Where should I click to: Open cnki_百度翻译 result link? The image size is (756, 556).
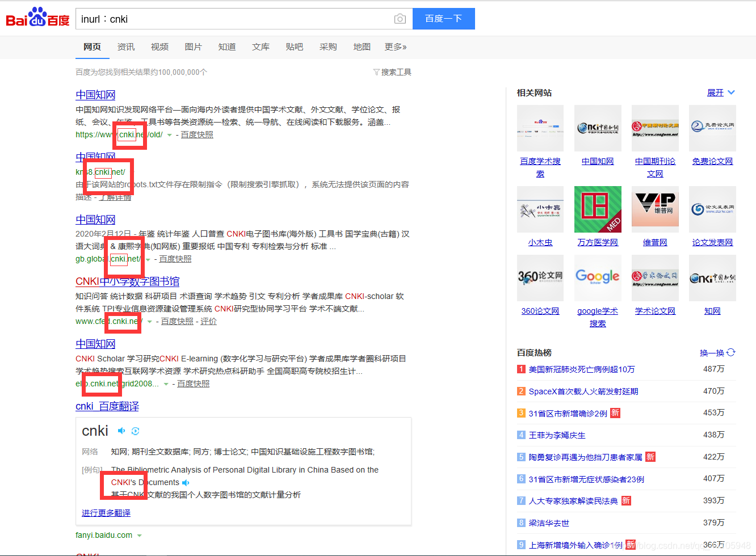pos(107,406)
